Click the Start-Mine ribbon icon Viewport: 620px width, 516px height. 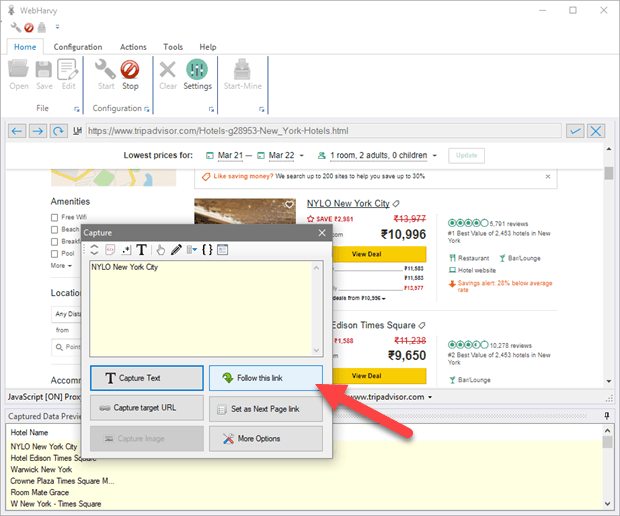pyautogui.click(x=242, y=74)
